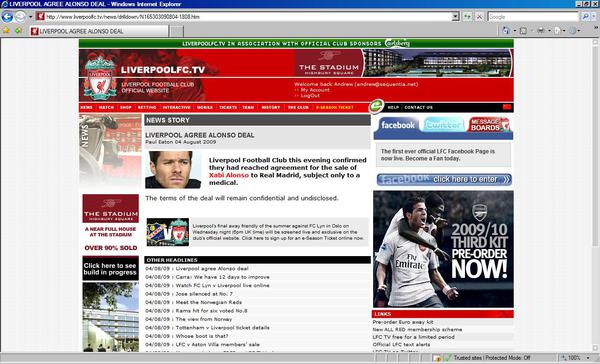600x364 pixels.
Task: Open the TEAM navigation menu item
Action: pos(248,108)
